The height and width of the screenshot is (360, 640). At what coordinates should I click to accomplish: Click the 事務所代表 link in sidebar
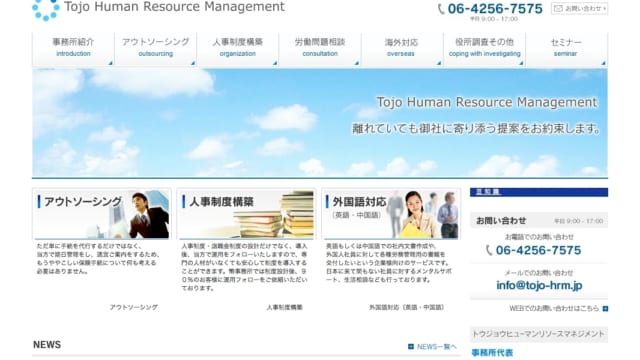pyautogui.click(x=492, y=353)
